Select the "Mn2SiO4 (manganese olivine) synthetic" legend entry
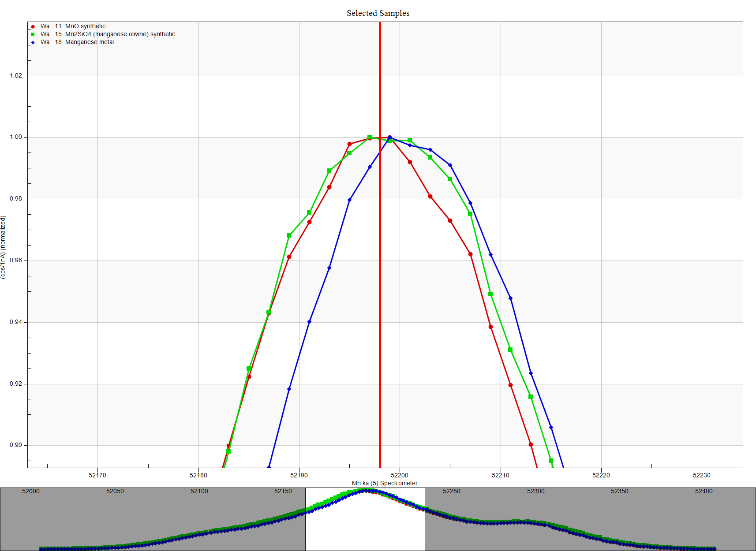 [x=120, y=34]
